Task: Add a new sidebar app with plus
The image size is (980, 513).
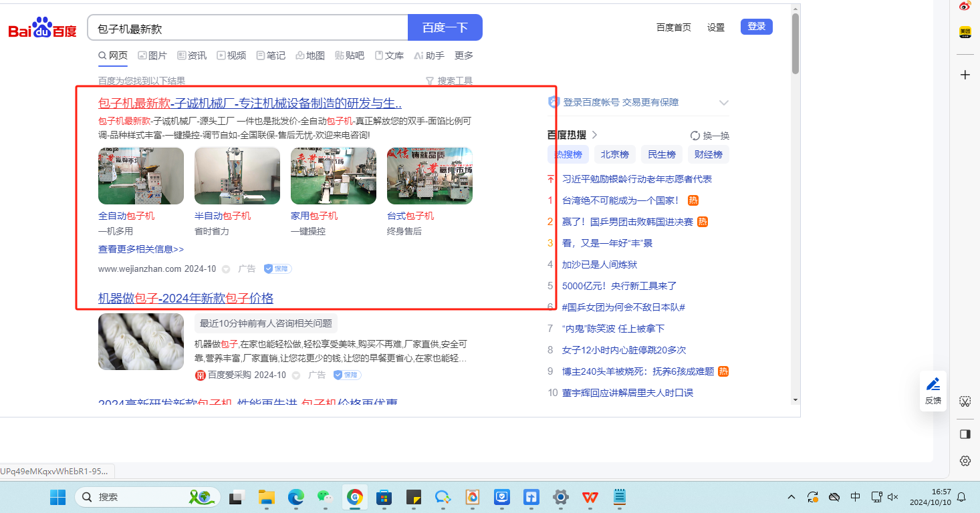Action: pos(965,75)
